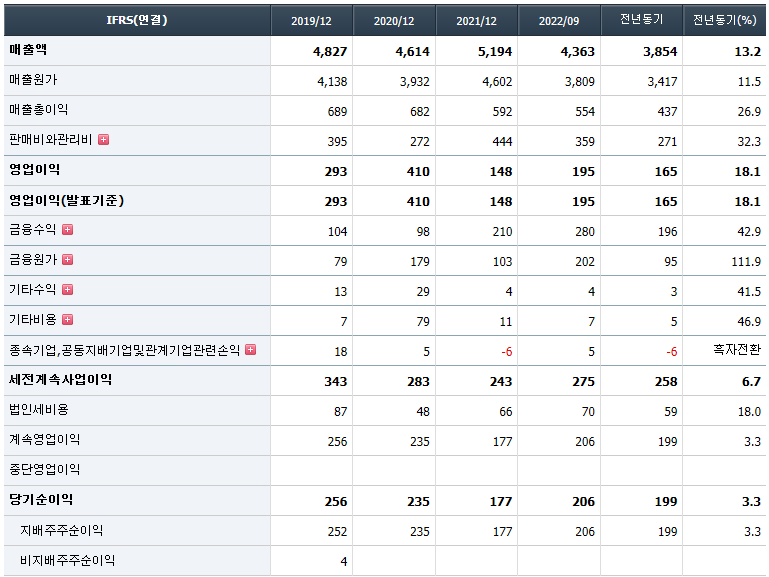Click 매출액 value 4,363 for 2022/09
This screenshot has width=769, height=577.
point(578,51)
